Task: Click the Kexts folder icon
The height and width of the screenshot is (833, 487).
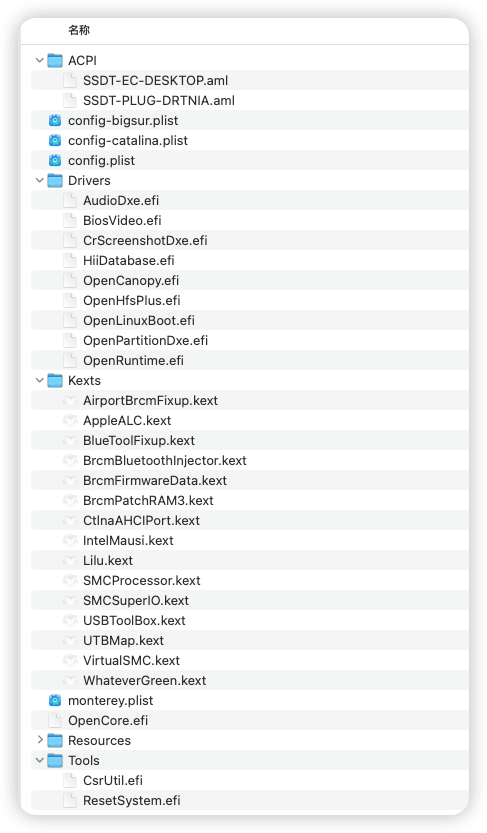Action: 55,380
